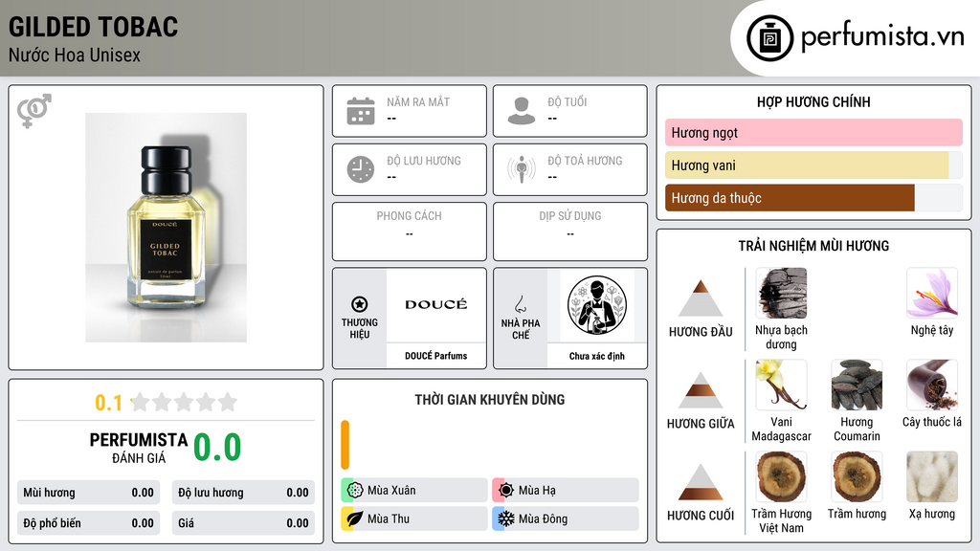
Task: Click the perfumista.vn site name
Action: point(882,36)
